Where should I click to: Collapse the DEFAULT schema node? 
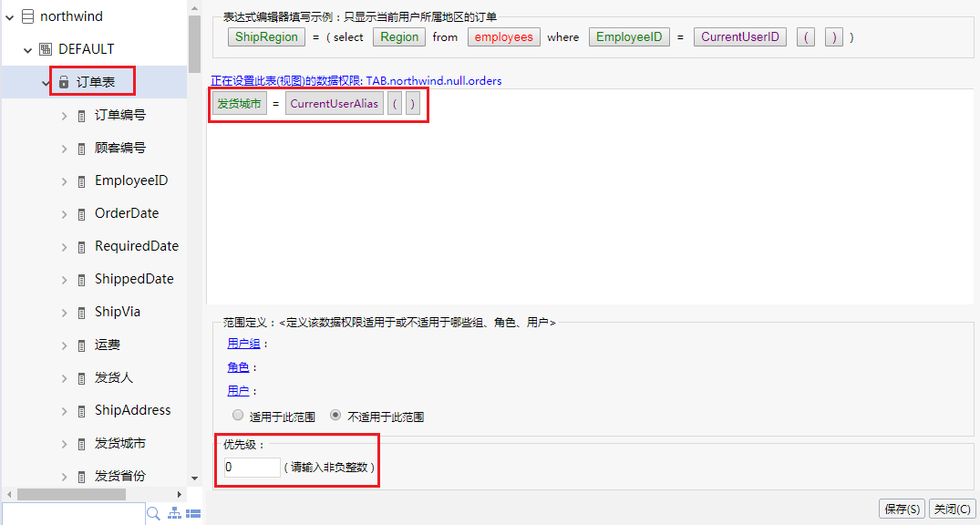click(x=27, y=50)
